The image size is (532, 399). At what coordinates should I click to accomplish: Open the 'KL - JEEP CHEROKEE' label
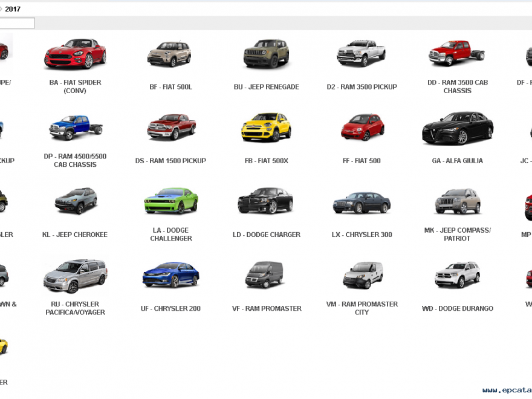[75, 235]
